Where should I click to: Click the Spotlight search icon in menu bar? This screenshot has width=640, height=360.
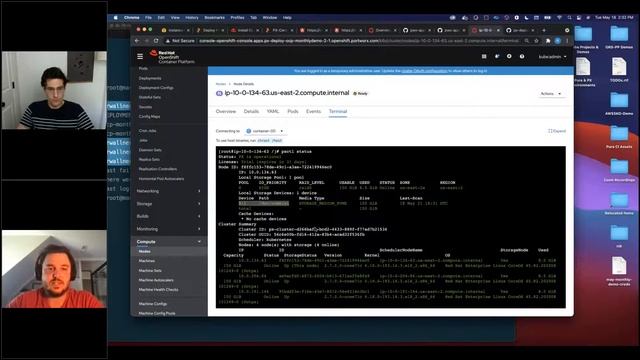(569, 18)
